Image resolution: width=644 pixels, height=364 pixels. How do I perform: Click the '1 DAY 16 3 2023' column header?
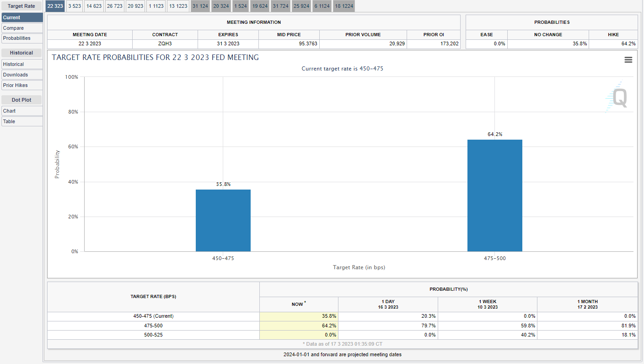pos(388,304)
